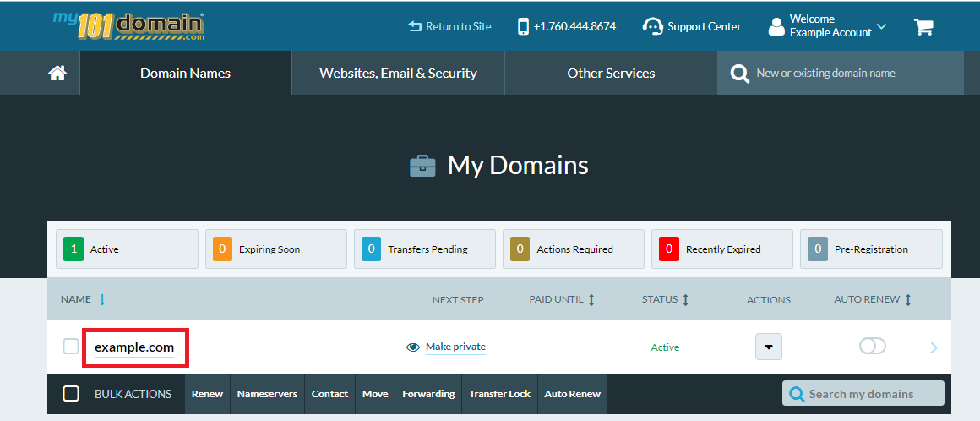Open the Other Services tab
Screen dimensions: 980x421
point(611,74)
